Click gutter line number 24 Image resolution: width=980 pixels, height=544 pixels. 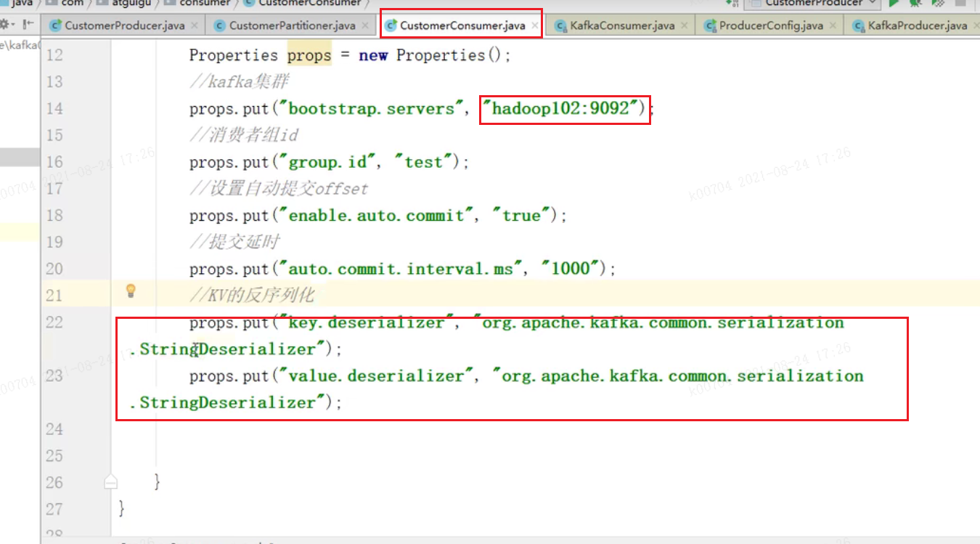(54, 429)
